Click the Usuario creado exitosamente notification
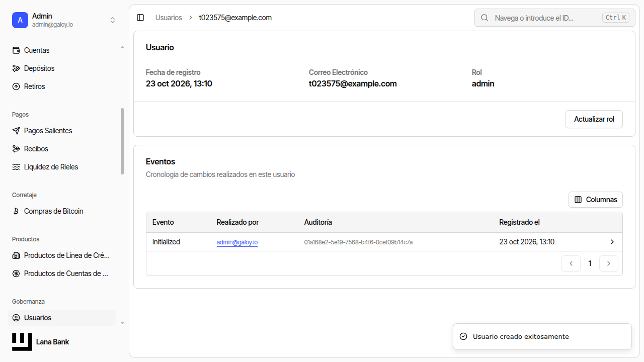 pyautogui.click(x=542, y=336)
